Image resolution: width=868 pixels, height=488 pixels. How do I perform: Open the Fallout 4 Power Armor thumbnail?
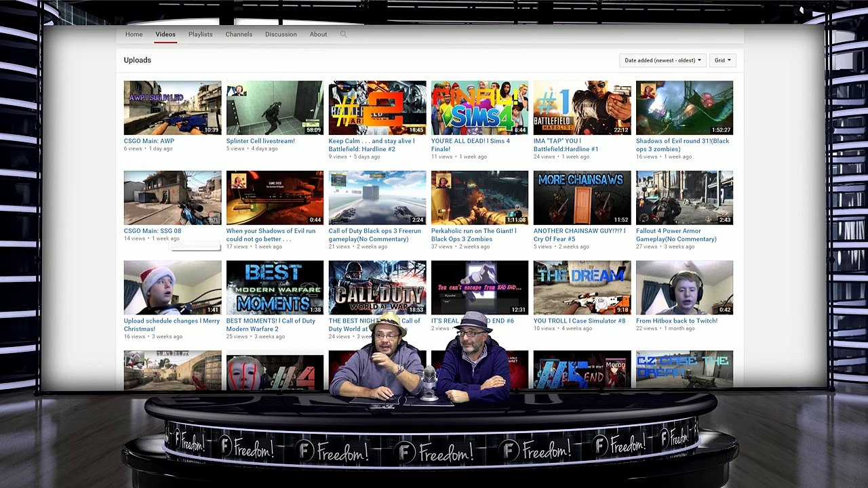tap(684, 198)
